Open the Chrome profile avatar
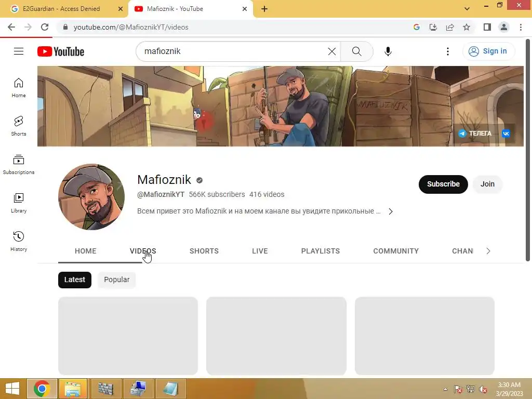This screenshot has width=532, height=399. 504,27
